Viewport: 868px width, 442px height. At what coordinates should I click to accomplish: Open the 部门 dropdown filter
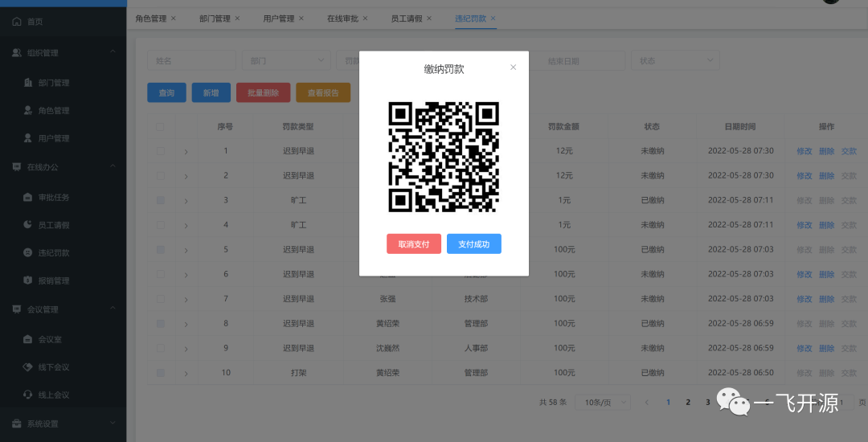pyautogui.click(x=286, y=60)
